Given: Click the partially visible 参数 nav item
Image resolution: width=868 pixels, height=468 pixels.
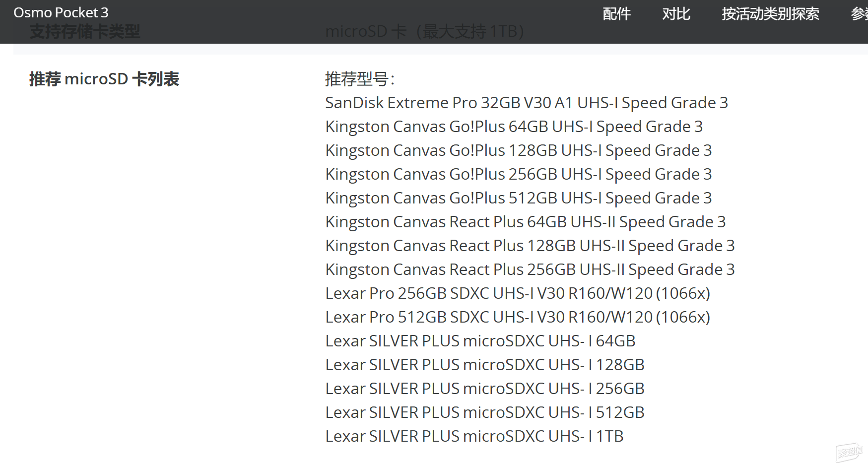Looking at the screenshot, I should [x=859, y=14].
